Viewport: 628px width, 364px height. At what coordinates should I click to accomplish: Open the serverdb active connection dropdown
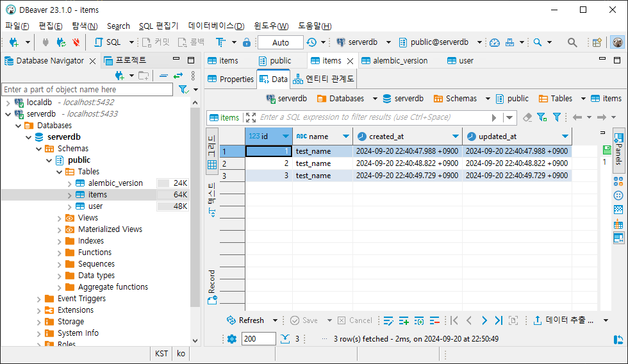click(388, 42)
